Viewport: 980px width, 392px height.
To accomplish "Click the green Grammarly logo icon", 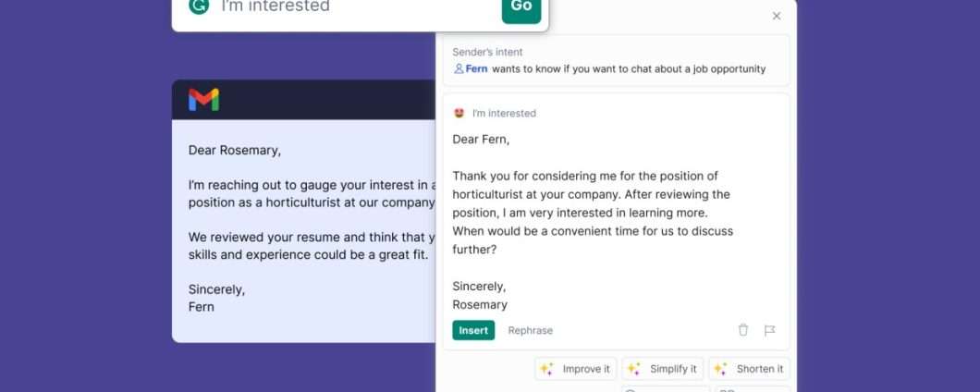I will click(199, 6).
